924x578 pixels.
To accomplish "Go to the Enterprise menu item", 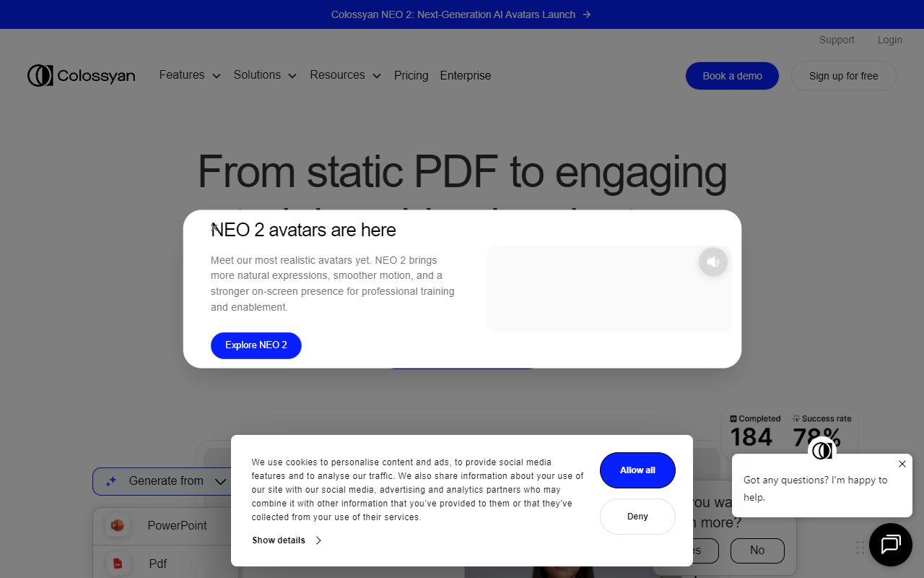I will [x=465, y=75].
